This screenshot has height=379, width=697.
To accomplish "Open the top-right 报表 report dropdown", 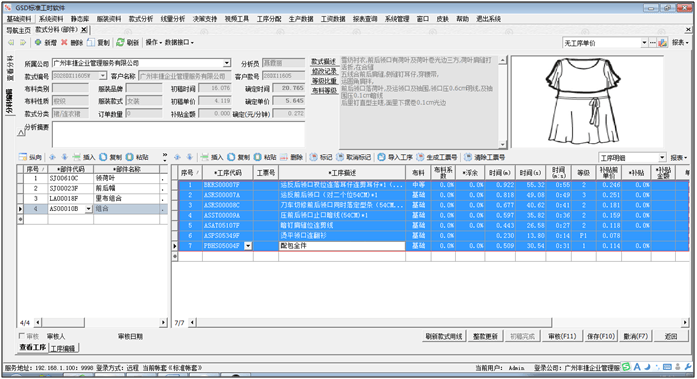I will pos(680,43).
